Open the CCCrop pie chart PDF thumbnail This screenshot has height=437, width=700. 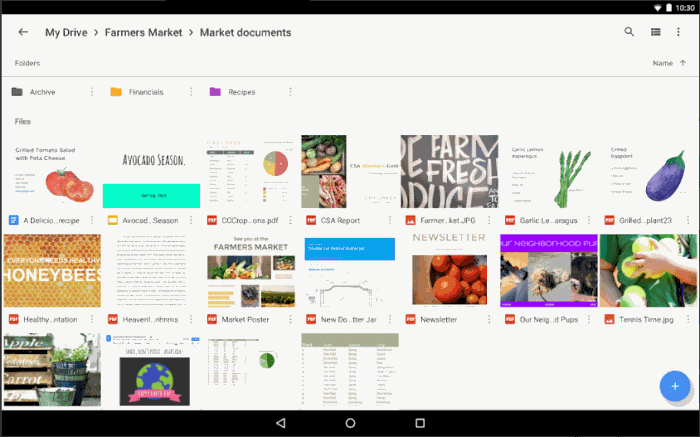click(250, 171)
